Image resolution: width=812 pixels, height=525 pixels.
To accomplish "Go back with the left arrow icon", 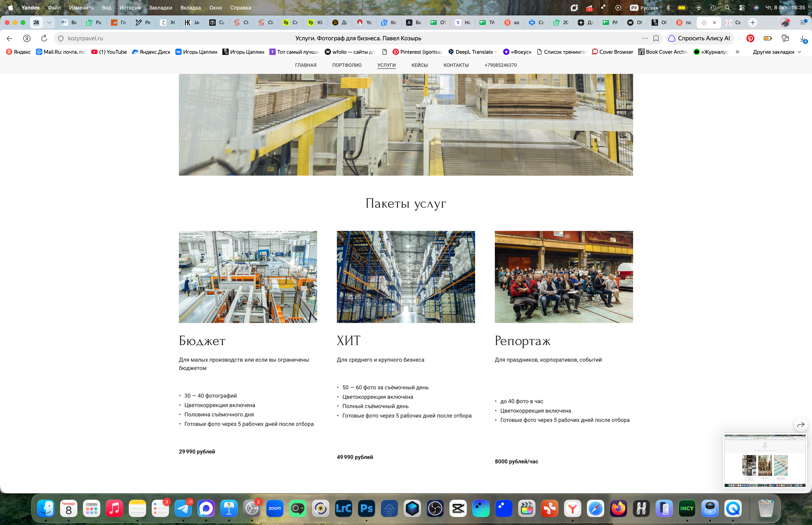I will (x=10, y=38).
